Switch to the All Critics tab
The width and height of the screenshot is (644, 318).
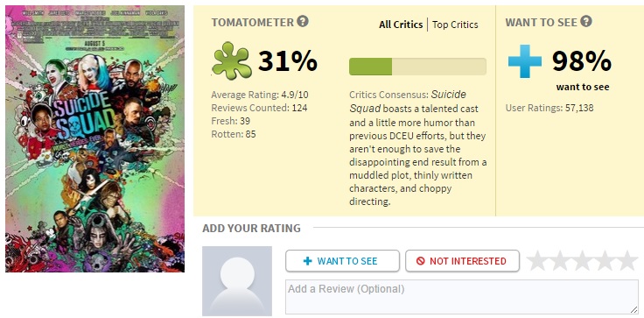pos(401,25)
